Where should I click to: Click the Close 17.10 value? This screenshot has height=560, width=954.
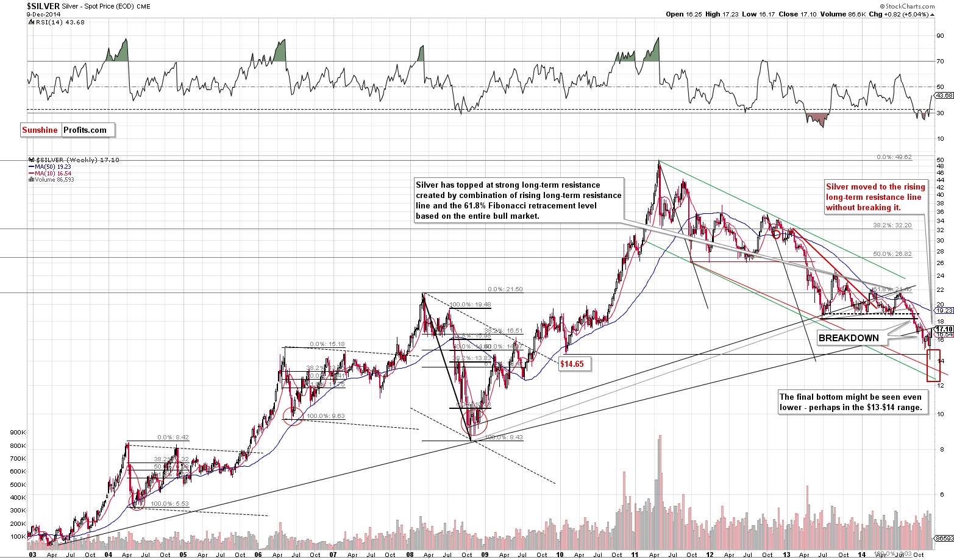(x=797, y=14)
